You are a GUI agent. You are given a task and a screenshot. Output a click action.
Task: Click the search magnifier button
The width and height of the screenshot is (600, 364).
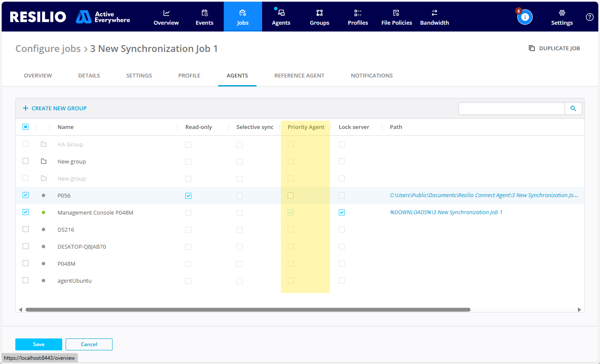click(x=573, y=109)
